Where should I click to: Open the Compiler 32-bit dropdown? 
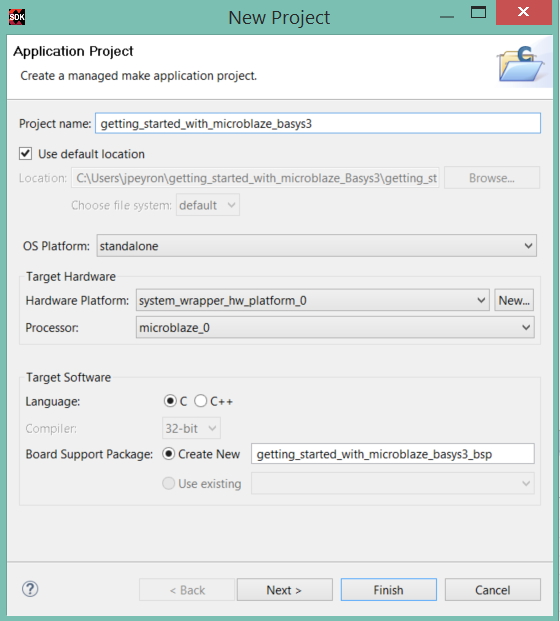[x=191, y=429]
